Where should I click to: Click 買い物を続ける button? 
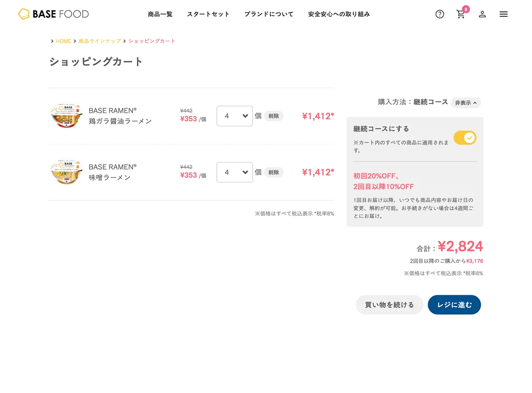point(389,305)
